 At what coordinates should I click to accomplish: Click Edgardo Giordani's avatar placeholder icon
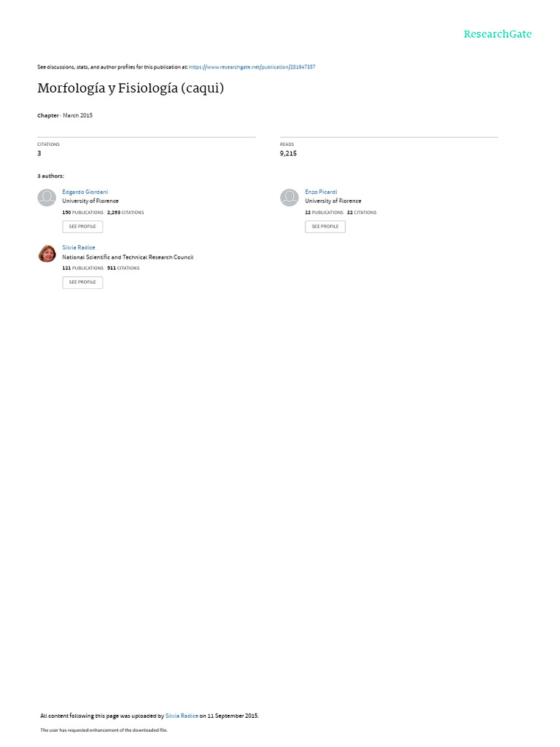point(47,198)
